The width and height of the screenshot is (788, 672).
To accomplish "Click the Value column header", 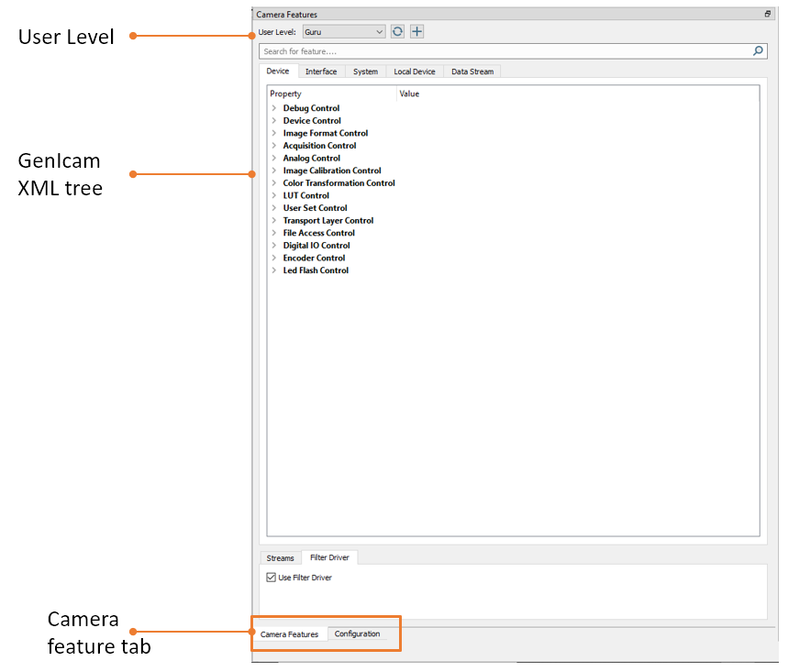I will pos(409,94).
